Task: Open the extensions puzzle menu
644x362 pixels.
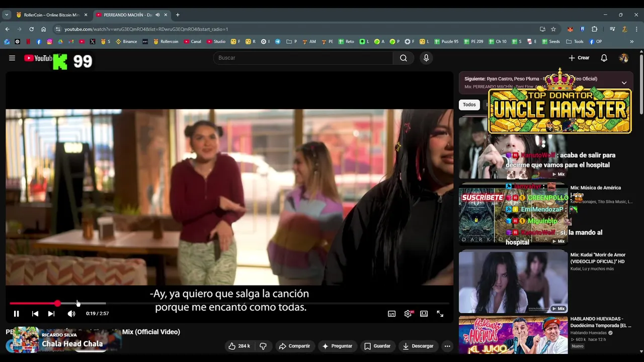Action: tap(594, 29)
